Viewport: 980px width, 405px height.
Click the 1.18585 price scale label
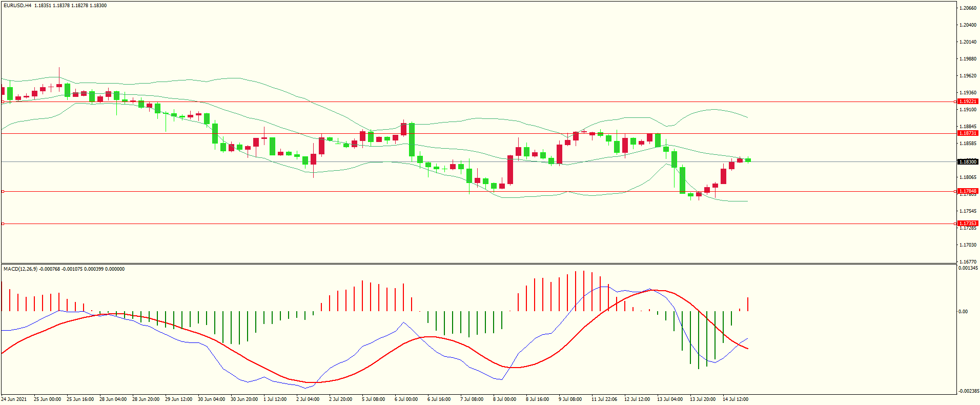968,144
